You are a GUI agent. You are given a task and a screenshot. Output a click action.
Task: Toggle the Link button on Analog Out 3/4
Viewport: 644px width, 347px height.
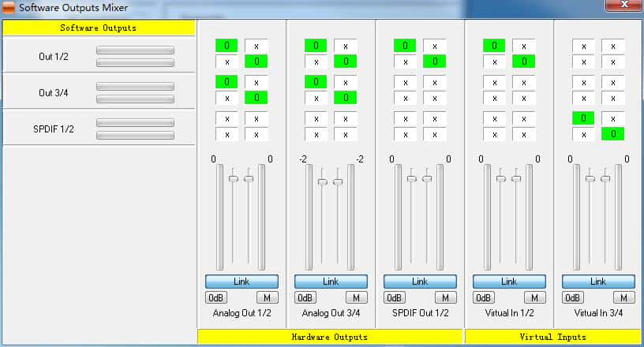pos(331,282)
